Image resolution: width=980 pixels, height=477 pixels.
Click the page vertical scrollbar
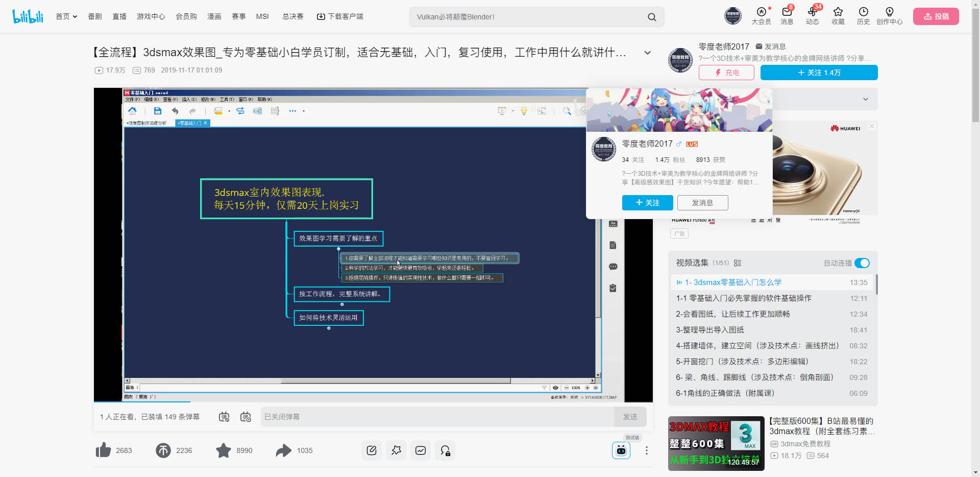click(x=975, y=66)
